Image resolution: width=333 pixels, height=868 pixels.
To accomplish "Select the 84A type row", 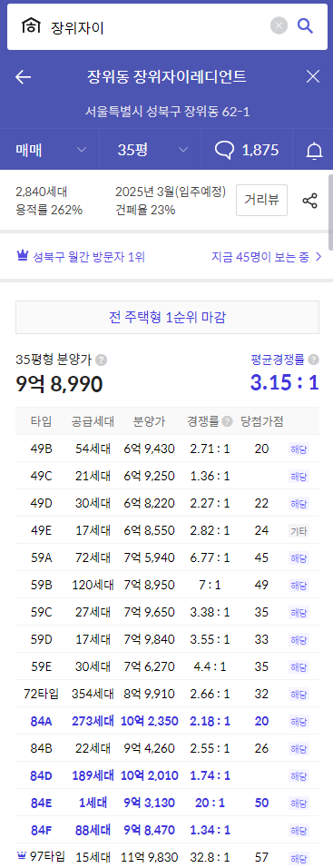I will (167, 721).
